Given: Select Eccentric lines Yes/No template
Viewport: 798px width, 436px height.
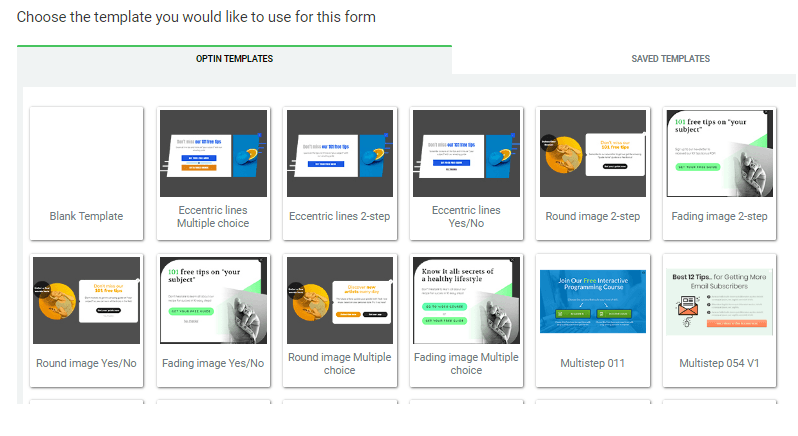Looking at the screenshot, I should coord(466,153).
